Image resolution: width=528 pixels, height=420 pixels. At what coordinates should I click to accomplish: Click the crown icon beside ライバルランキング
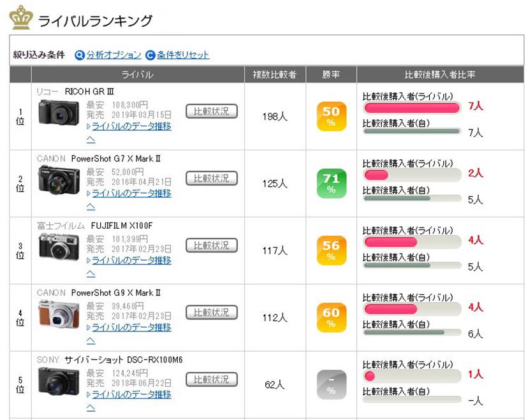[21, 18]
